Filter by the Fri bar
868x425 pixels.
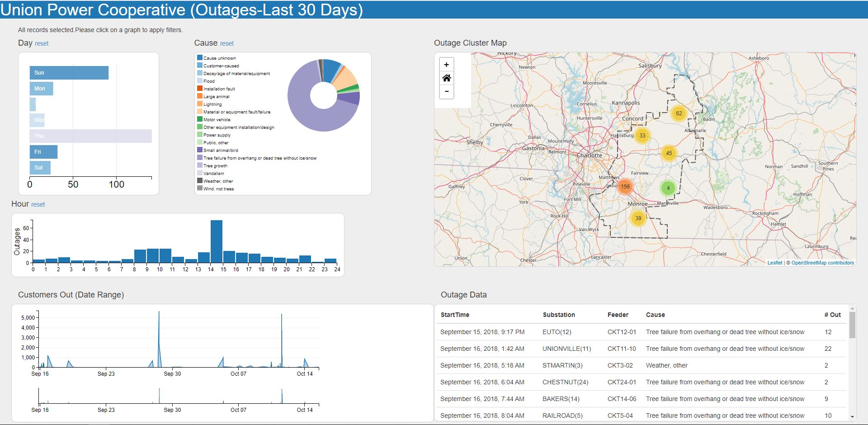click(43, 152)
